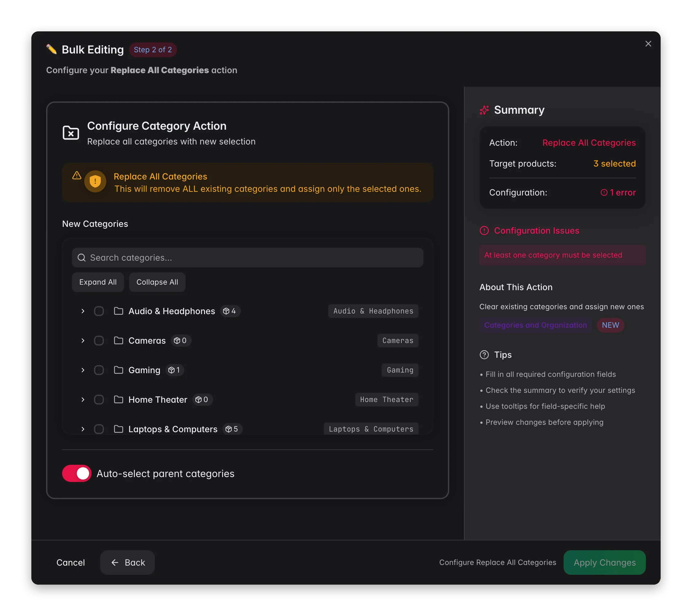This screenshot has height=616, width=692.
Task: Check the Cameras category checkbox
Action: click(99, 340)
